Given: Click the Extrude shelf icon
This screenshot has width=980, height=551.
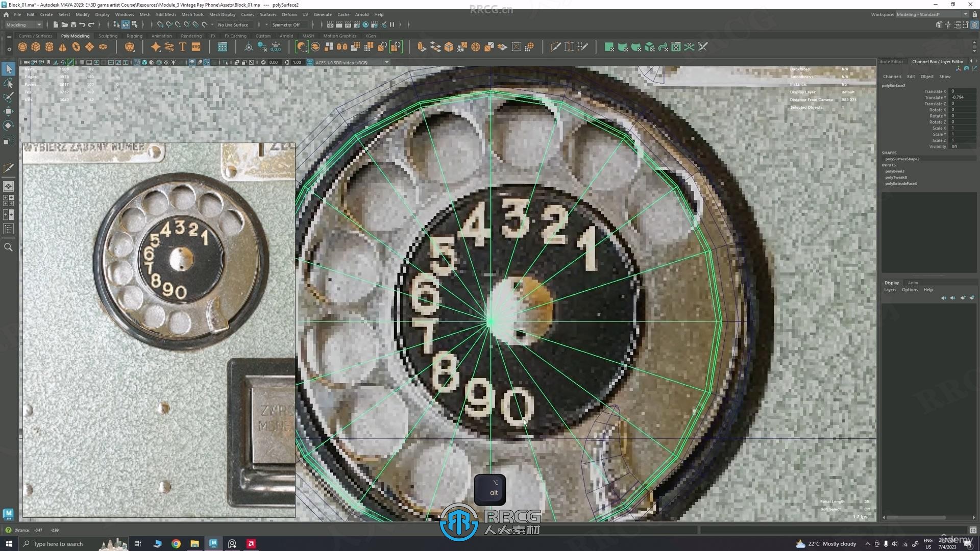Looking at the screenshot, I should click(421, 47).
